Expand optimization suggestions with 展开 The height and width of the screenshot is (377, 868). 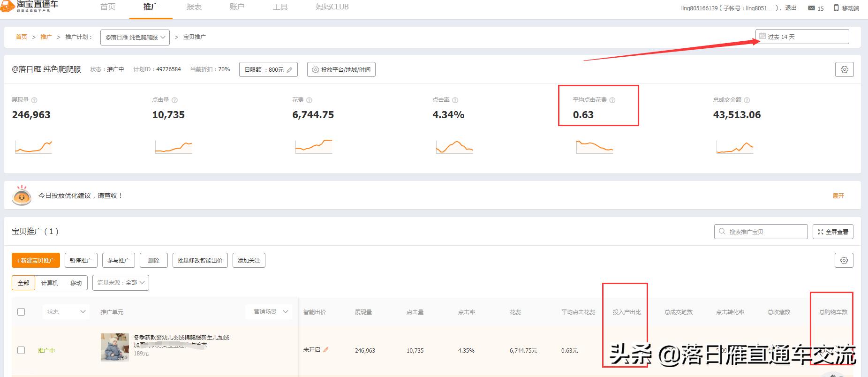838,196
